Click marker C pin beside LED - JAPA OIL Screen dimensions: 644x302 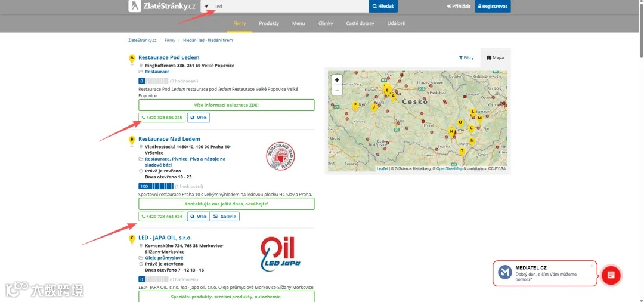[132, 239]
